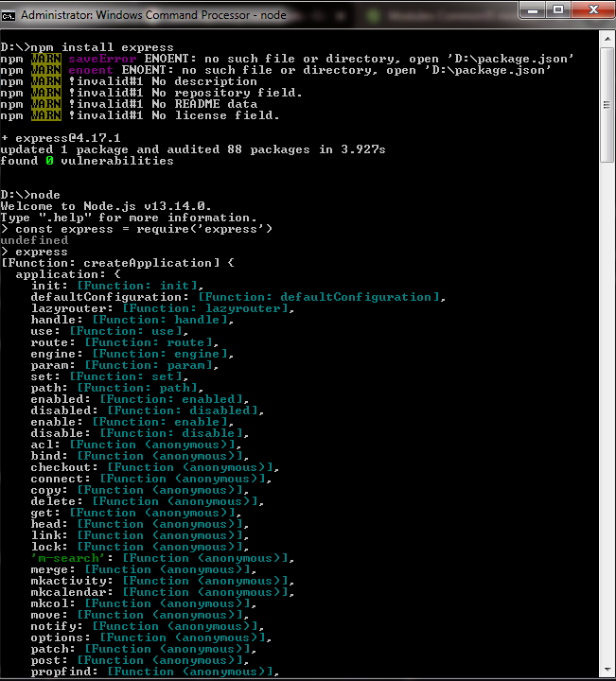Screen dimensions: 616x681
Task: Click the 'application: {' line
Action: [68, 274]
